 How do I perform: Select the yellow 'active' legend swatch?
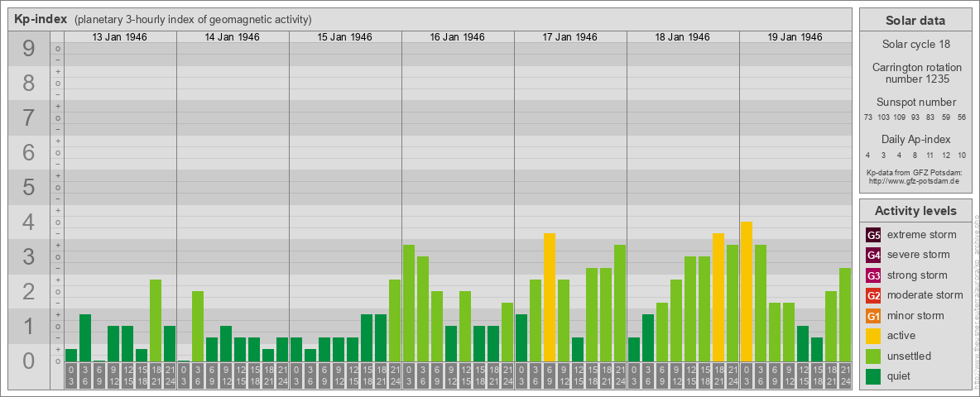[873, 336]
